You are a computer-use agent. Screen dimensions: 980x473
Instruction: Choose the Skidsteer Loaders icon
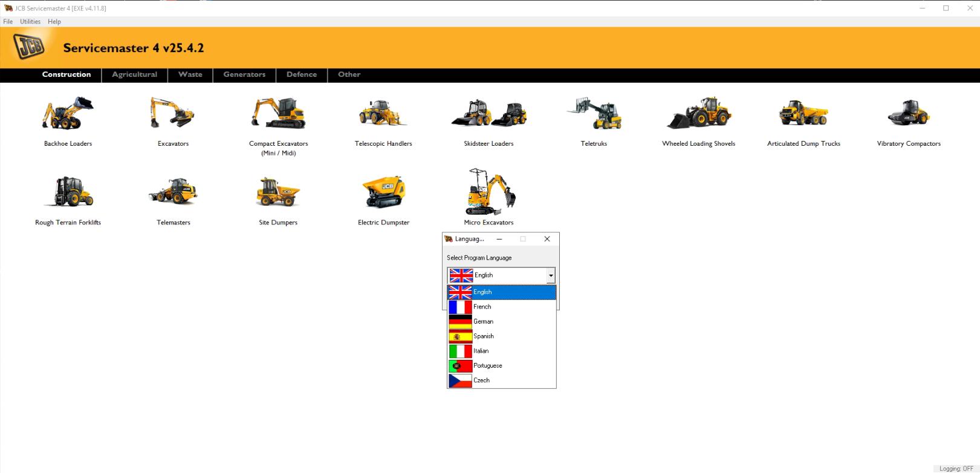point(488,114)
